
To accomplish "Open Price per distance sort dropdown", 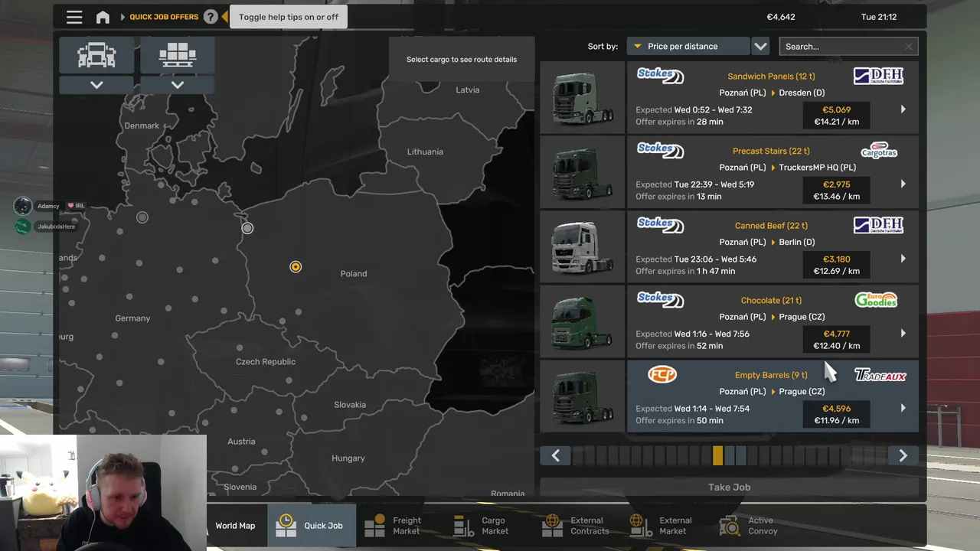I will tap(688, 47).
